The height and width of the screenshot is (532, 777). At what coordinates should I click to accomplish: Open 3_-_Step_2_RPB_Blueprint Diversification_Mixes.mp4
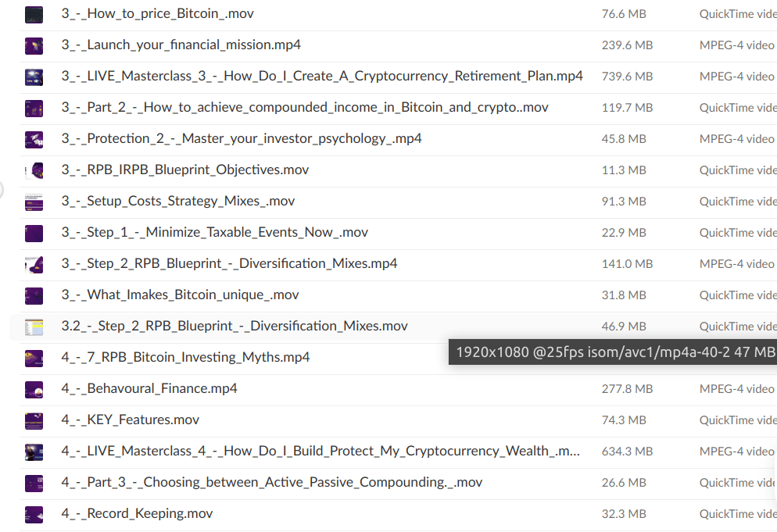tap(229, 264)
